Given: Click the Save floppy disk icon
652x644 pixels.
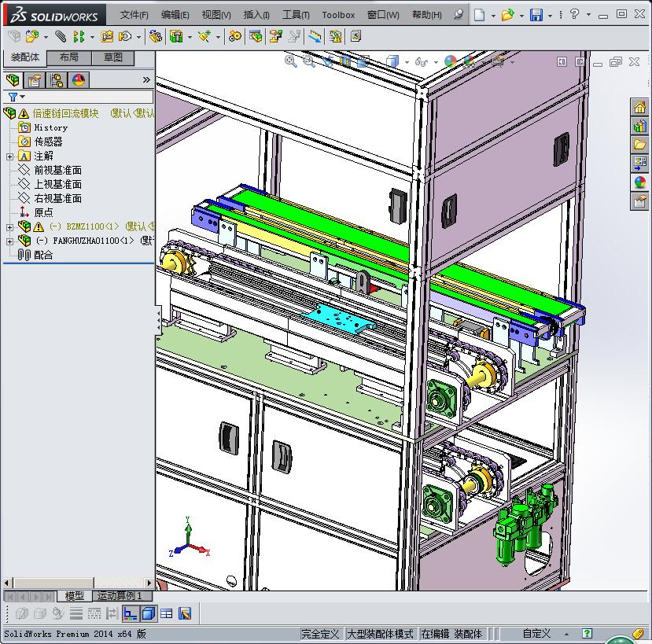Looking at the screenshot, I should point(536,15).
